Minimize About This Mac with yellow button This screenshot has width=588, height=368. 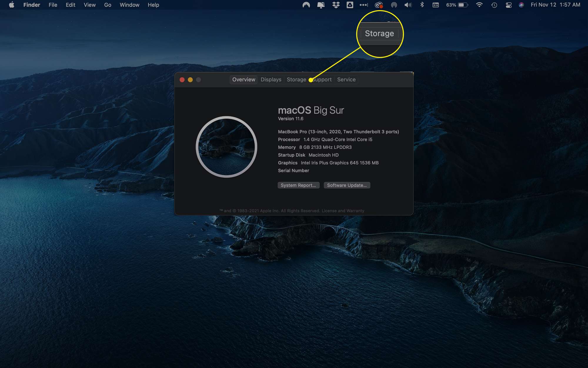pyautogui.click(x=190, y=80)
